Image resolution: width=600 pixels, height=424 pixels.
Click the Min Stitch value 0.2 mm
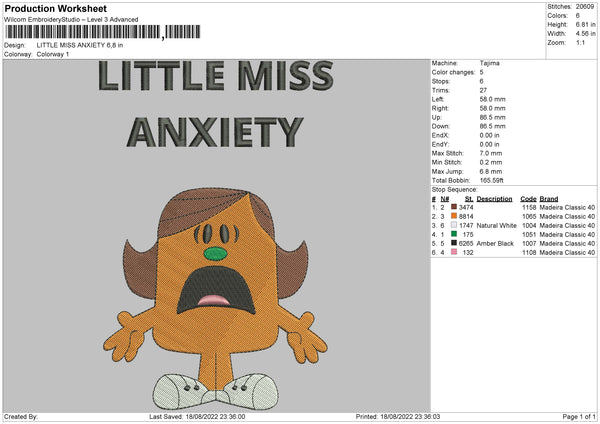click(x=491, y=162)
